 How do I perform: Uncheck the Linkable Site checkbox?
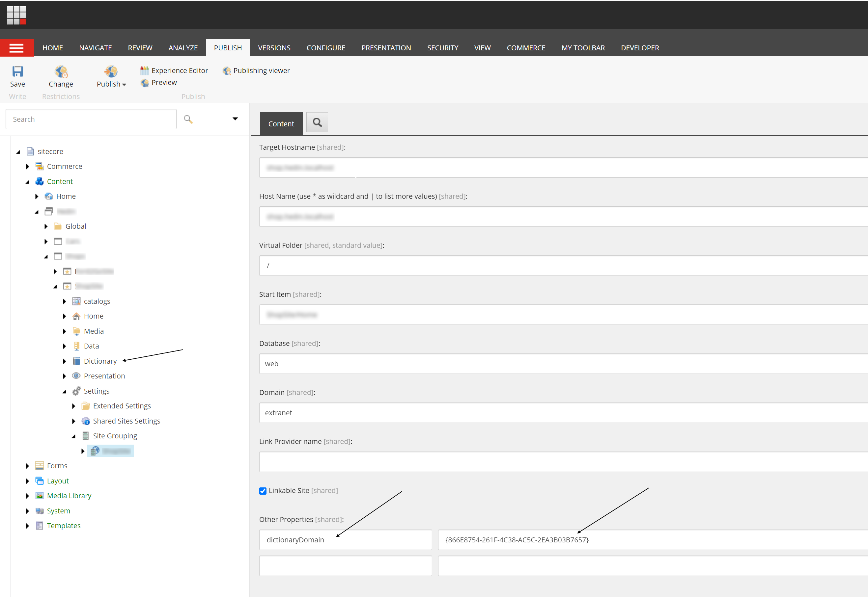[x=263, y=491]
